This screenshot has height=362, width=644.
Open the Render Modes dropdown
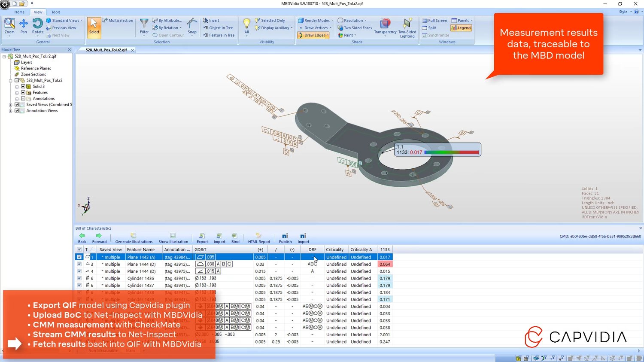(316, 20)
